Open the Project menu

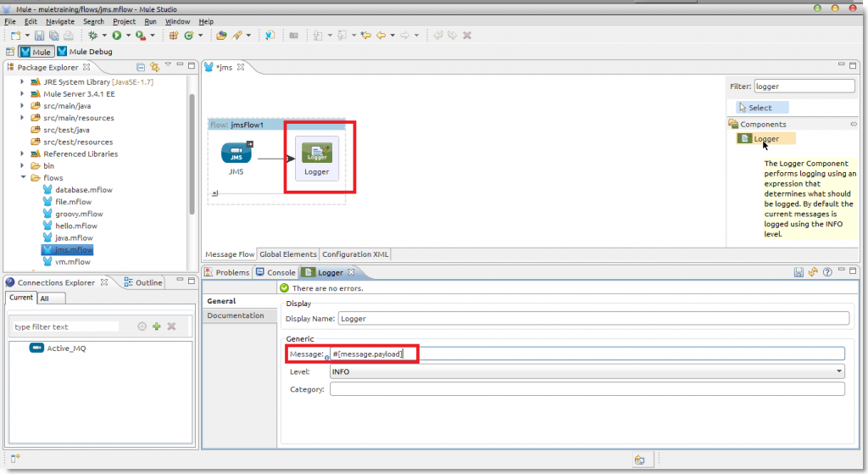tap(124, 21)
